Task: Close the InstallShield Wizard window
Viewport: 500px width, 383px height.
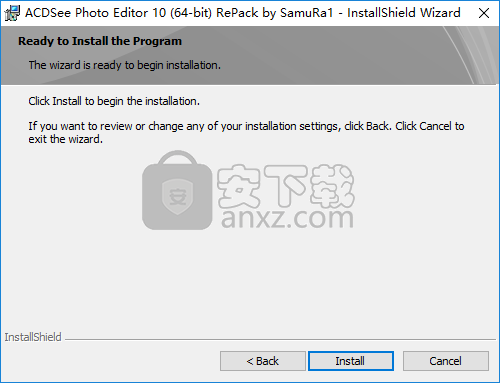Action: pyautogui.click(x=484, y=13)
